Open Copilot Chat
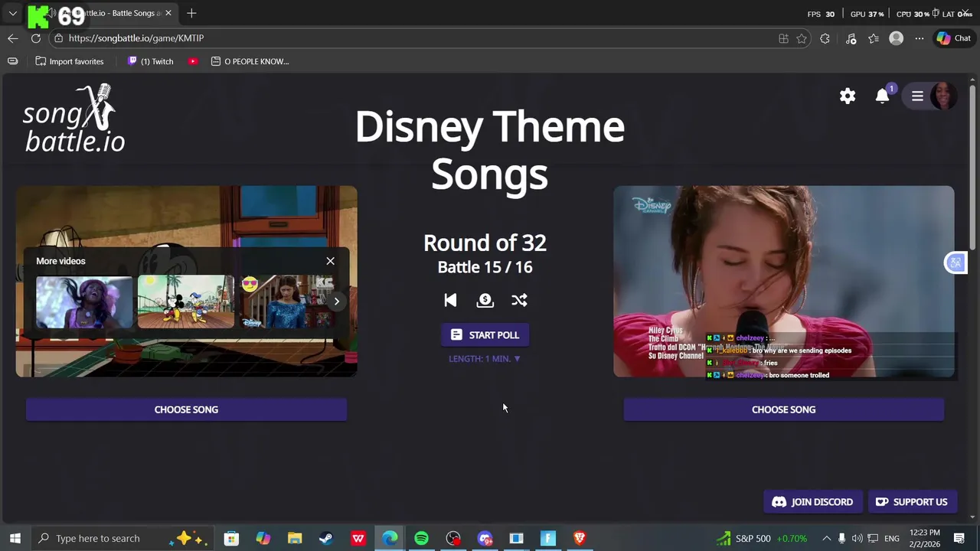Image resolution: width=980 pixels, height=551 pixels. (x=954, y=38)
